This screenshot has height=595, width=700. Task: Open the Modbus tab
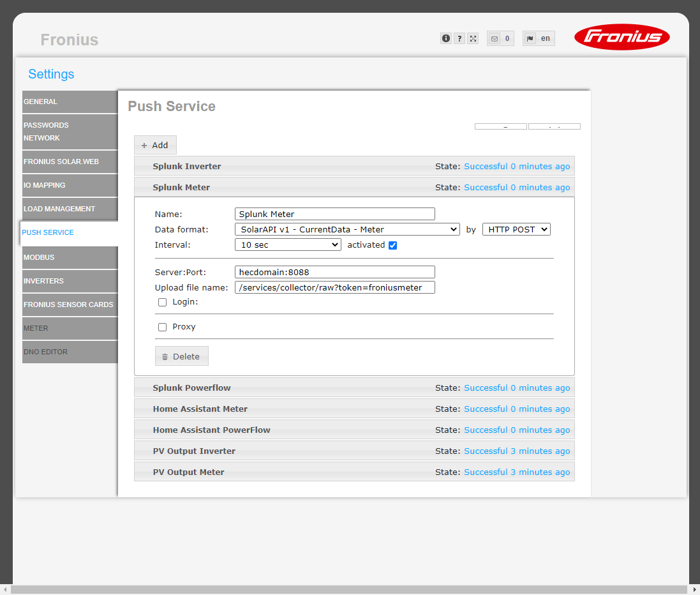[x=70, y=258]
